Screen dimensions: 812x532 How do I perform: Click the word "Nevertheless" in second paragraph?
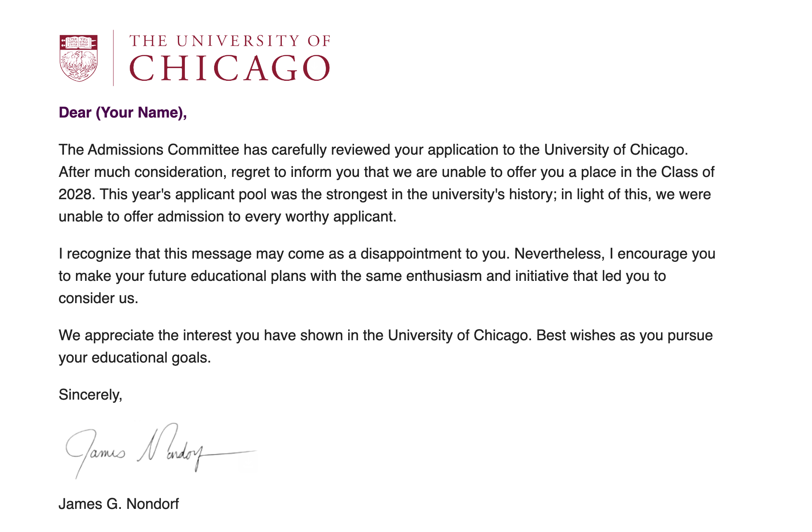(x=559, y=254)
